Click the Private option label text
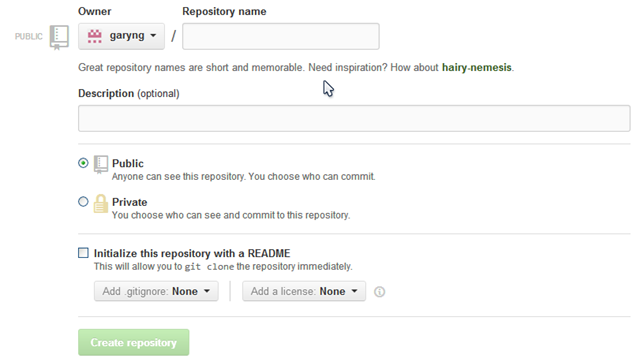640x362 pixels. point(130,202)
